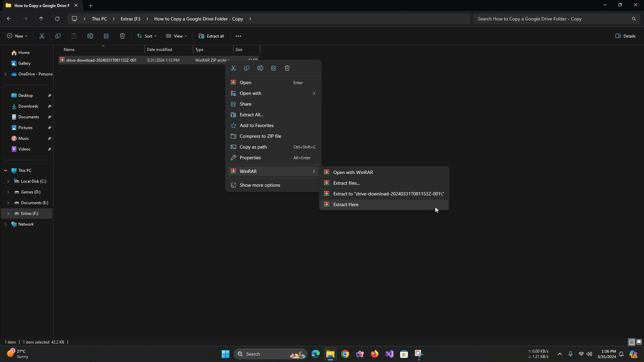Switch to details list view in status bar

coord(632,342)
